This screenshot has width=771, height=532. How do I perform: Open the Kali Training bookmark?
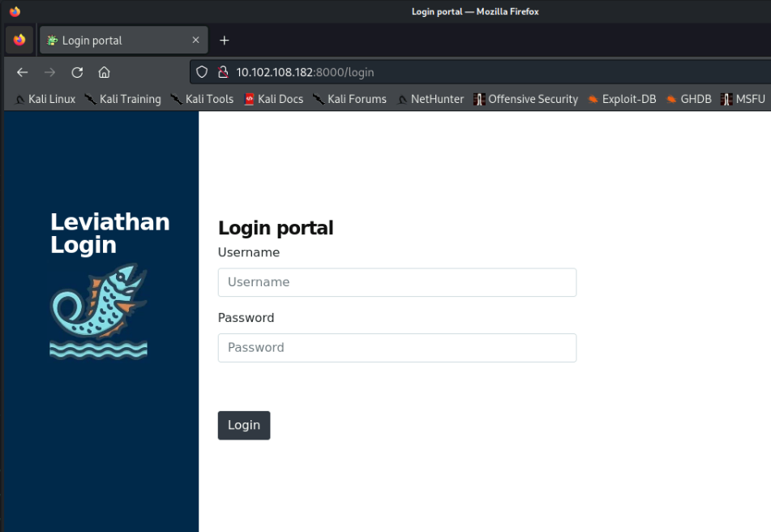[x=122, y=99]
